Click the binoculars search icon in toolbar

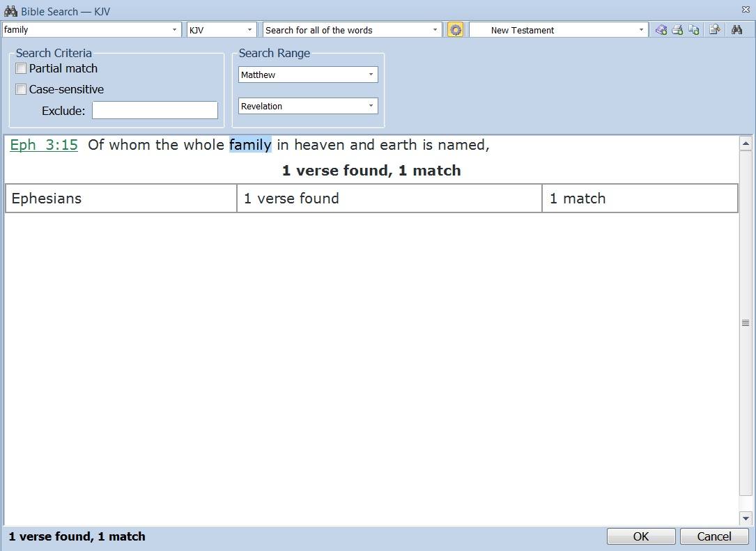pyautogui.click(x=736, y=30)
